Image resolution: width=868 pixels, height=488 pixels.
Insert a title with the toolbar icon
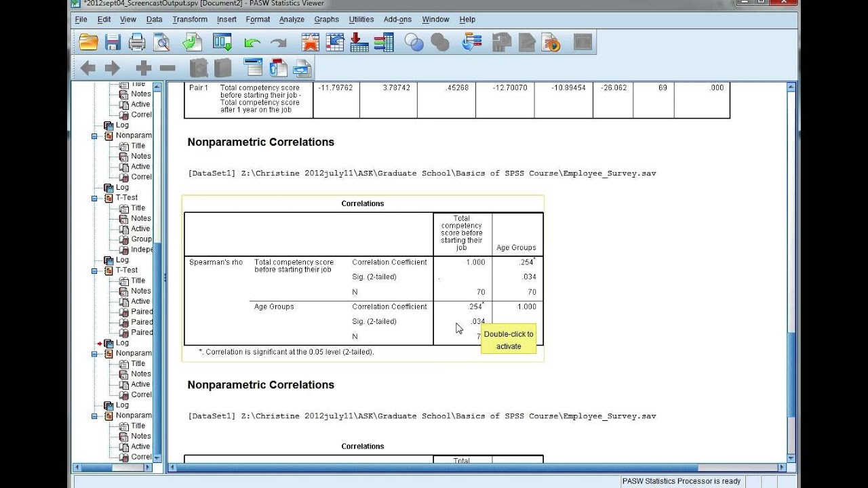tap(278, 68)
